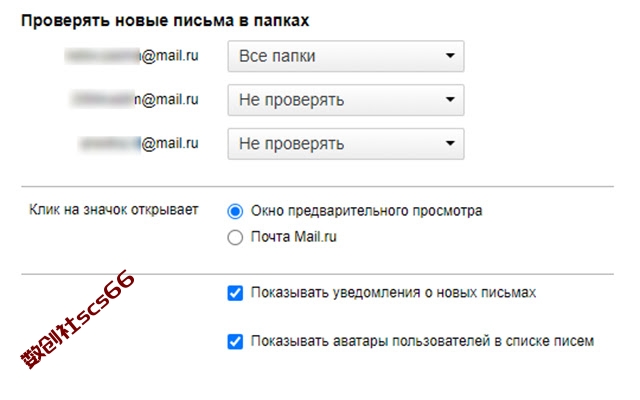Click the "Почта Mail.ru" label text
Screen dimensions: 640x400
(293, 237)
